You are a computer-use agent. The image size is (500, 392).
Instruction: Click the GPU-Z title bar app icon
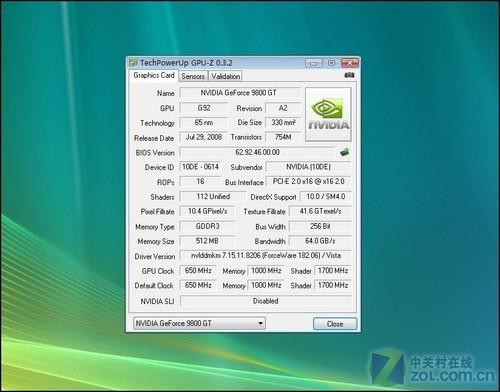tap(133, 63)
